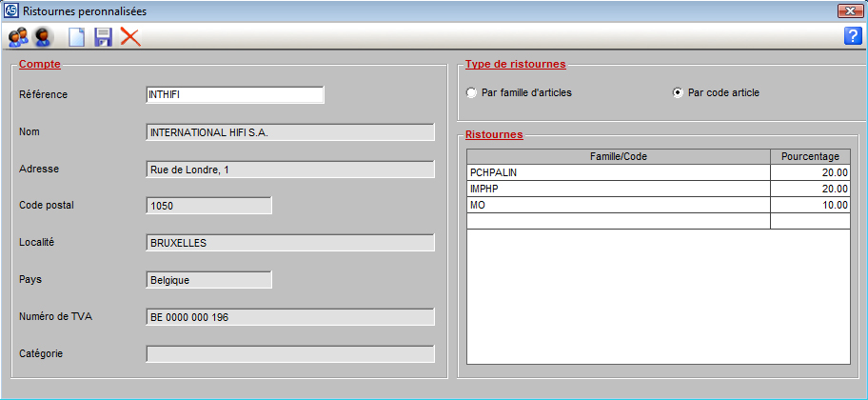The width and height of the screenshot is (868, 400).
Task: Click the two-person customers icon
Action: [18, 37]
